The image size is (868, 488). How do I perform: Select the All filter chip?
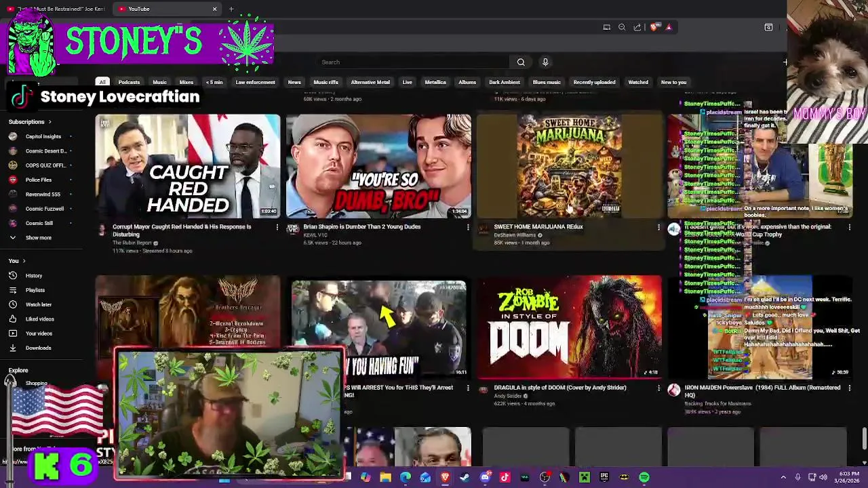[102, 82]
